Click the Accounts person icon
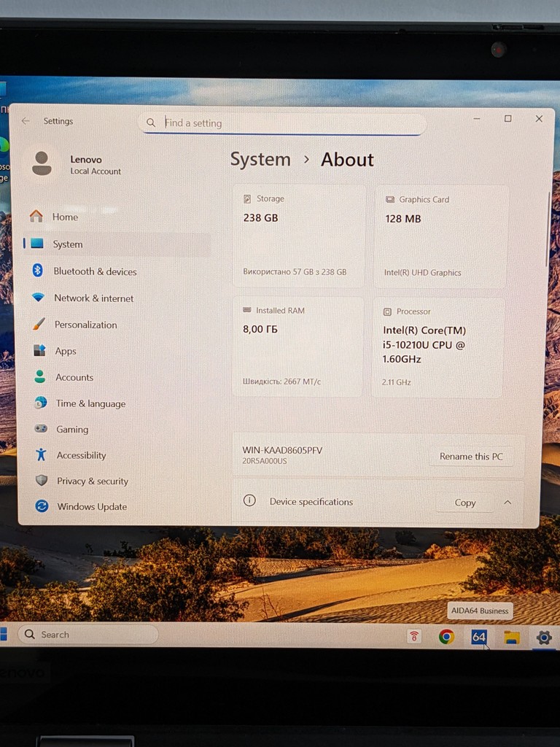Image resolution: width=560 pixels, height=747 pixels. point(40,376)
